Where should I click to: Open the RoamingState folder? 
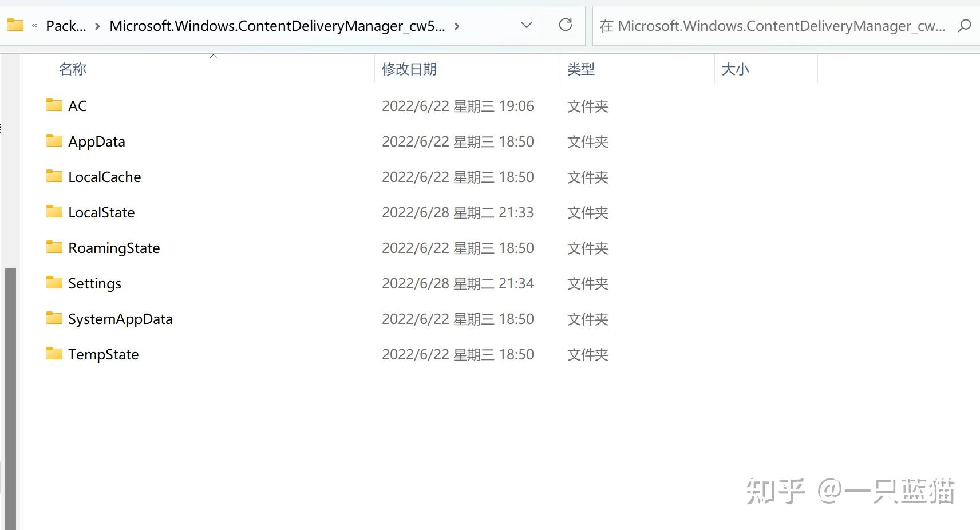click(114, 247)
